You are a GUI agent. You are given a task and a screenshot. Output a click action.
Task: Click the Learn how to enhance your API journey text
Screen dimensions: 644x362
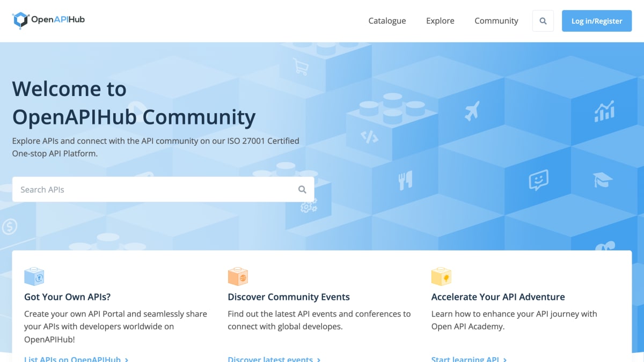click(514, 320)
